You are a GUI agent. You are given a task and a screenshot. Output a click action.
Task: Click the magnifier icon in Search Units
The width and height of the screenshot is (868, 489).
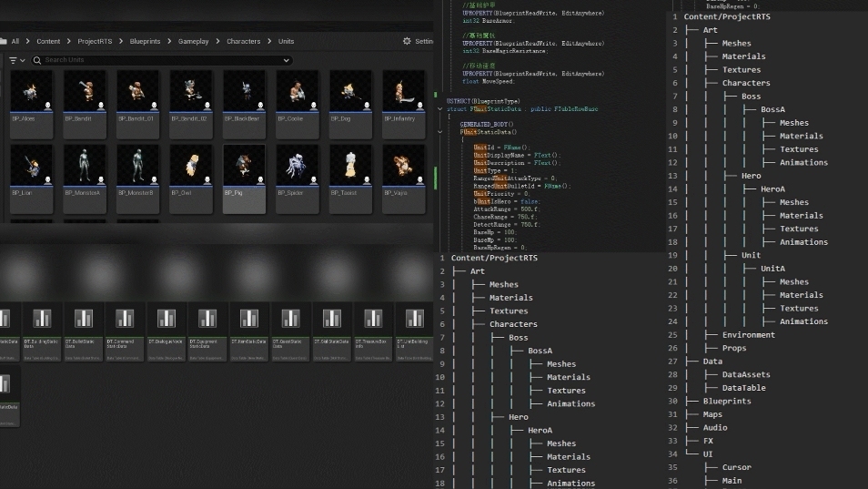[37, 60]
